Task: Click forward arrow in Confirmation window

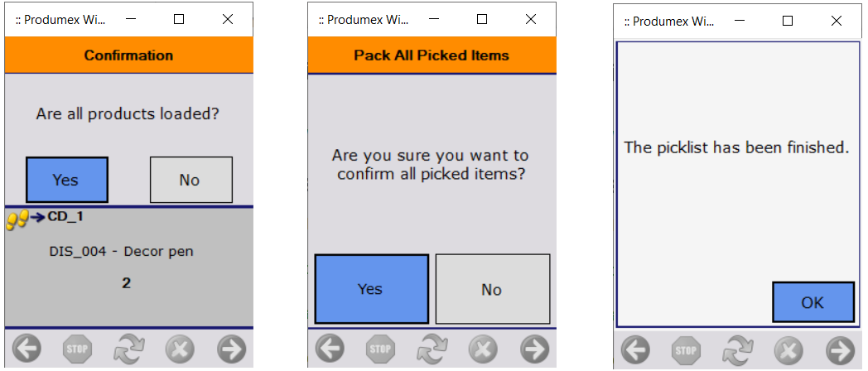Action: pos(232,349)
